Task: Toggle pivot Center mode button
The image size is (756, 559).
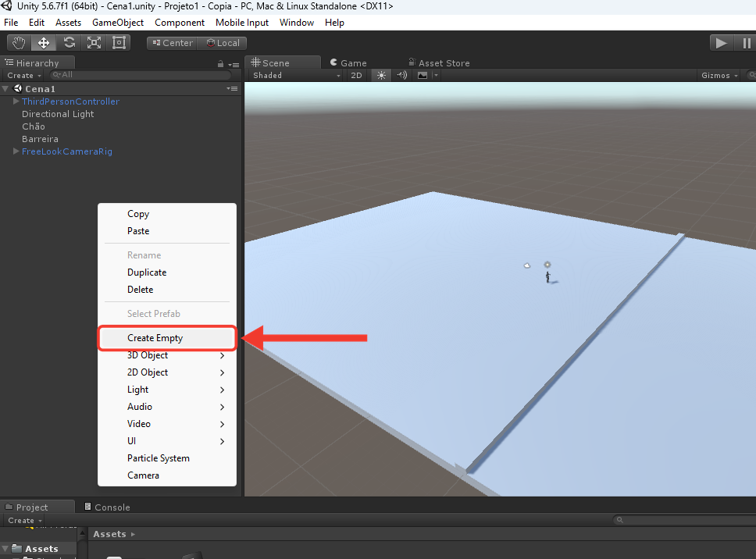Action: (173, 43)
